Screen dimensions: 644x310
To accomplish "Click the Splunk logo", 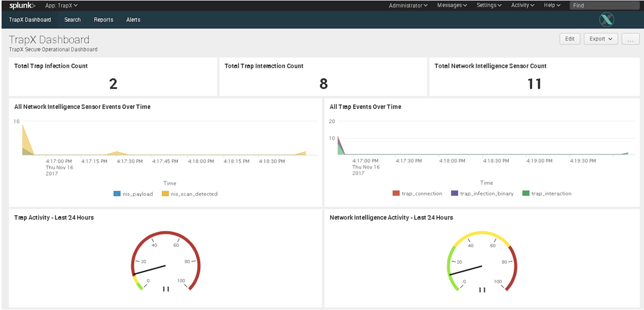I will pyautogui.click(x=23, y=5).
